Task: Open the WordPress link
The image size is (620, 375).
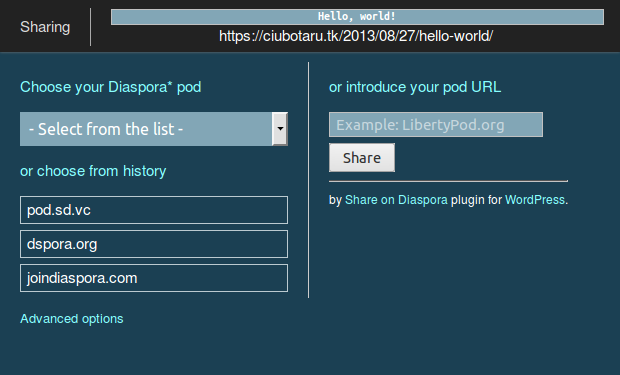Action: pyautogui.click(x=535, y=200)
